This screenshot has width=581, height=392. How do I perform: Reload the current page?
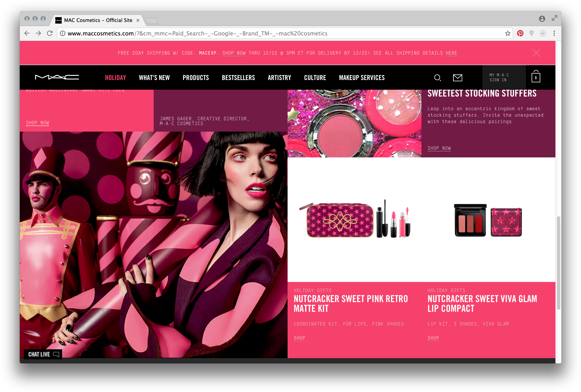pos(49,33)
